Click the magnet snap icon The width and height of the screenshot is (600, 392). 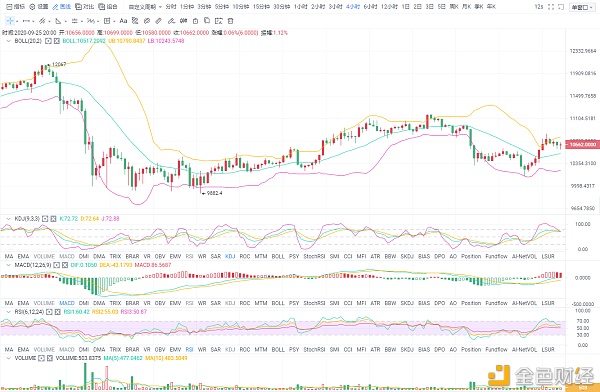coord(184,21)
